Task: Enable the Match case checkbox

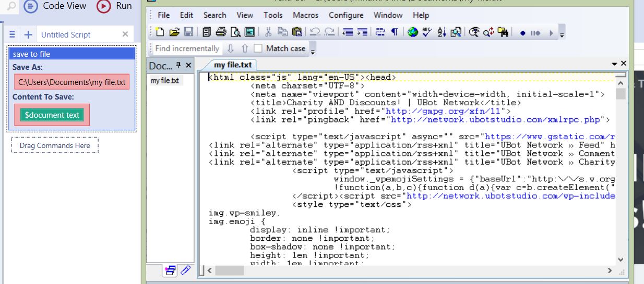Action: (x=258, y=48)
